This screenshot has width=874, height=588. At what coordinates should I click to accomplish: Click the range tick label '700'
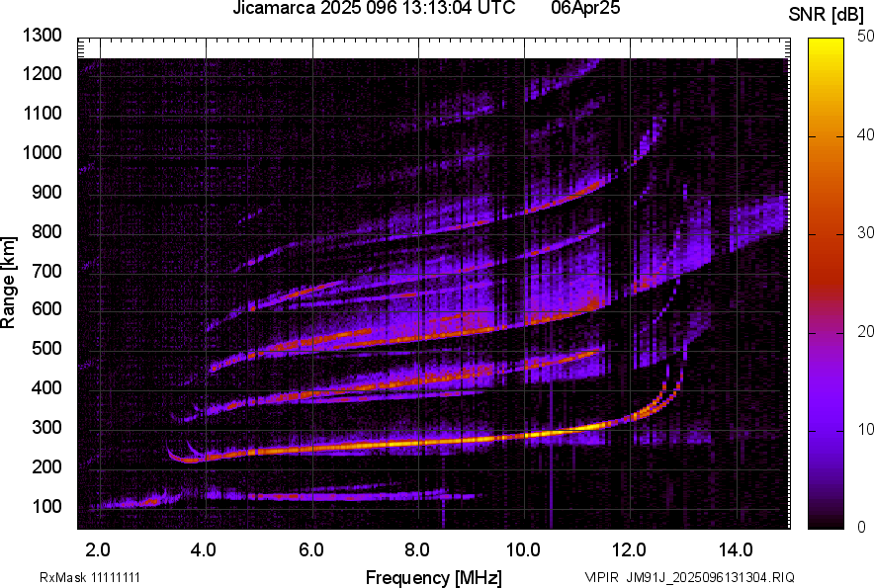coord(46,271)
